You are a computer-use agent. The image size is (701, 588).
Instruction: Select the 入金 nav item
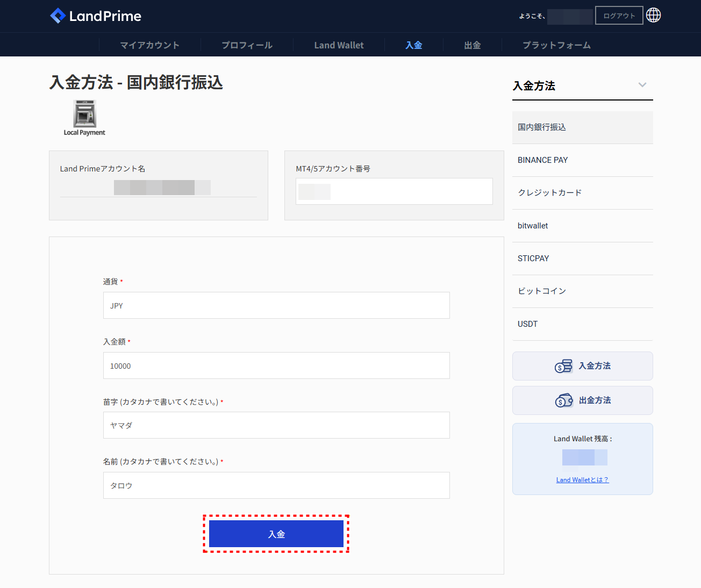click(414, 45)
